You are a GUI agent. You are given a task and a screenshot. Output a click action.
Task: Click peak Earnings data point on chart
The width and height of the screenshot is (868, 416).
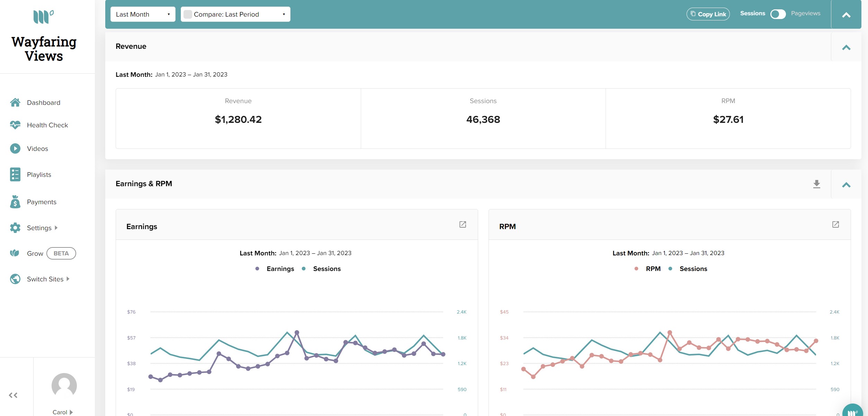click(x=297, y=332)
